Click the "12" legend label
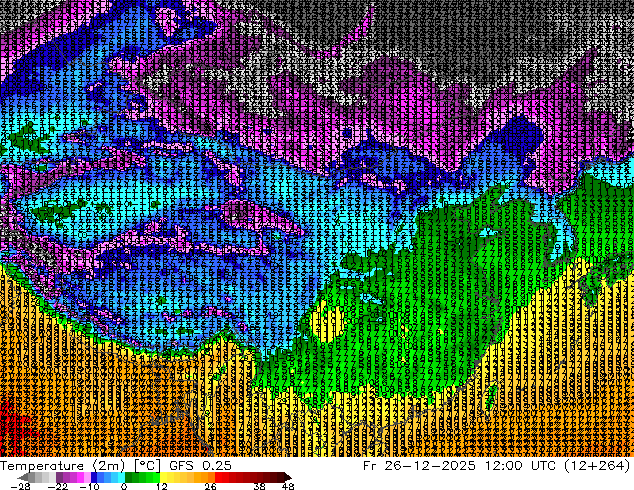The image size is (634, 490). click(x=162, y=486)
